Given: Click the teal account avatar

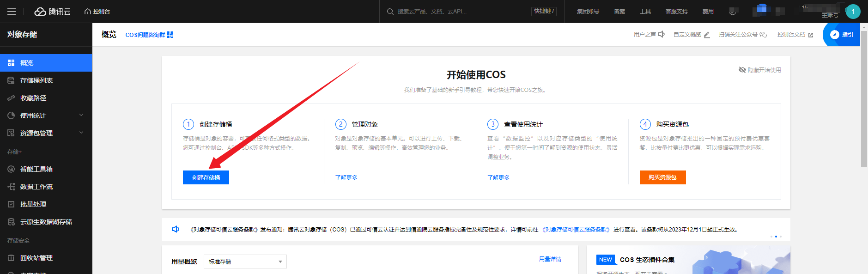Looking at the screenshot, I should (853, 12).
